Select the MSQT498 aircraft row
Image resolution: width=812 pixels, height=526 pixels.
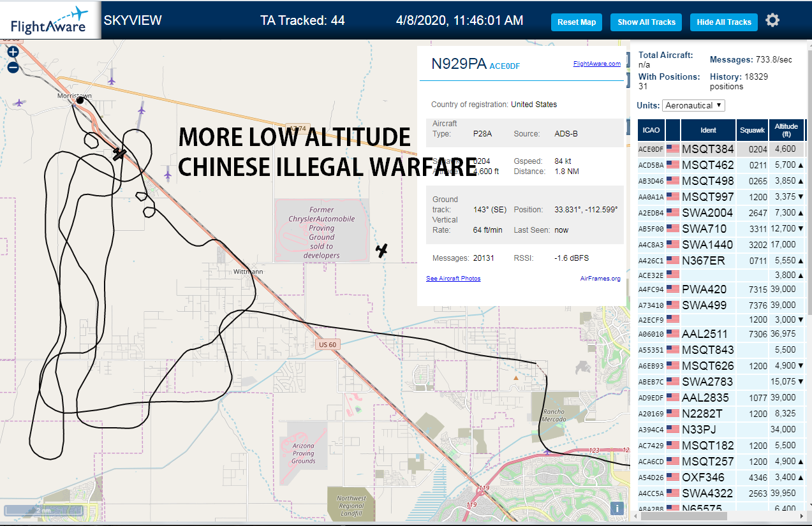click(x=721, y=181)
